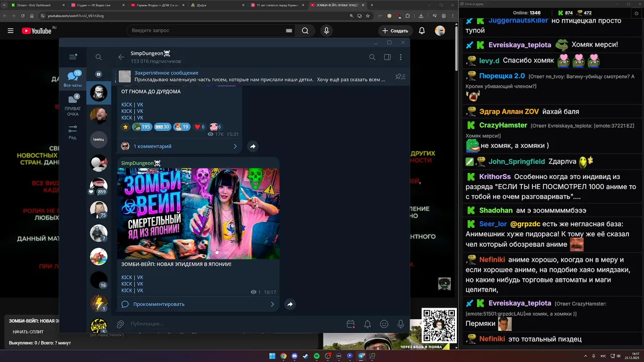The image size is (644, 362).
Task: Click '@grpzdc' mention in chat
Action: 525,224
